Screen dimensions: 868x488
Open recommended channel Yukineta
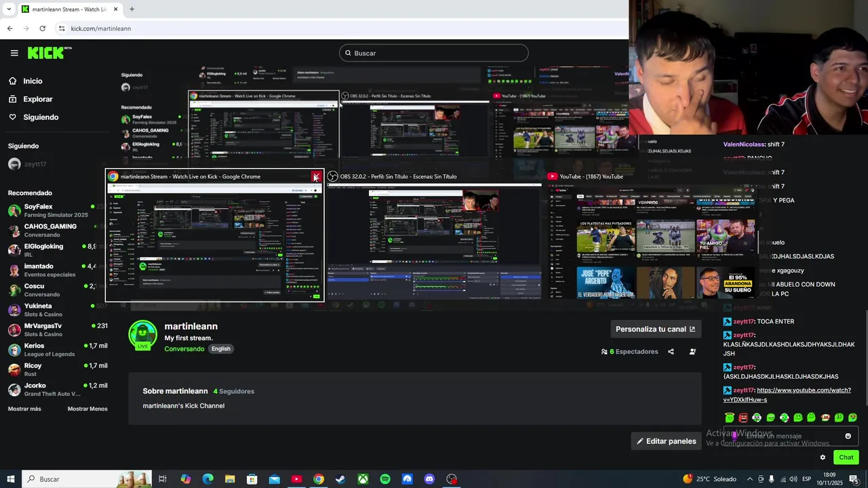pos(57,310)
